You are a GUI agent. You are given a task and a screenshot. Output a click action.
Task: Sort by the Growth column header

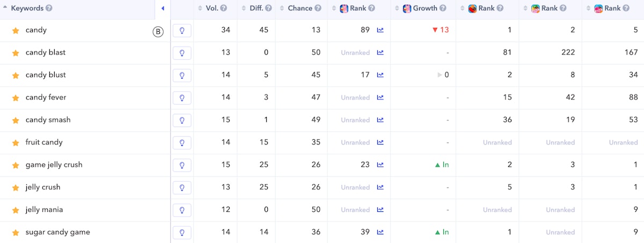click(425, 9)
